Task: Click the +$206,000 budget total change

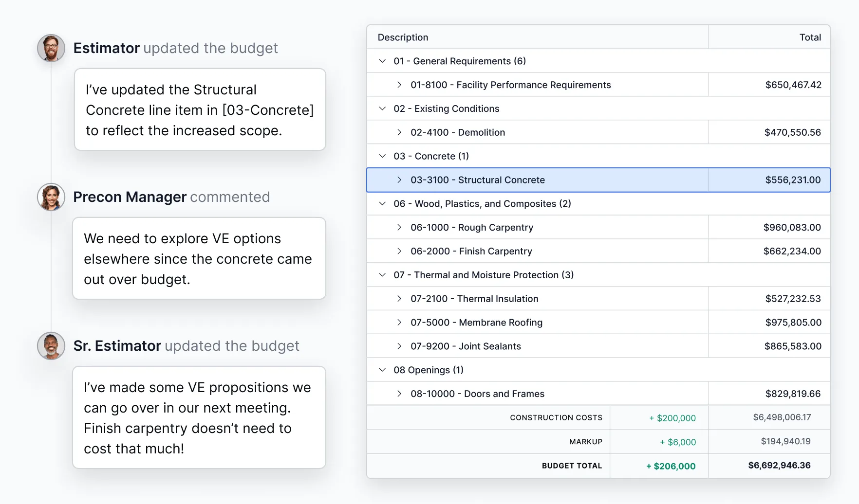Action: pos(671,466)
